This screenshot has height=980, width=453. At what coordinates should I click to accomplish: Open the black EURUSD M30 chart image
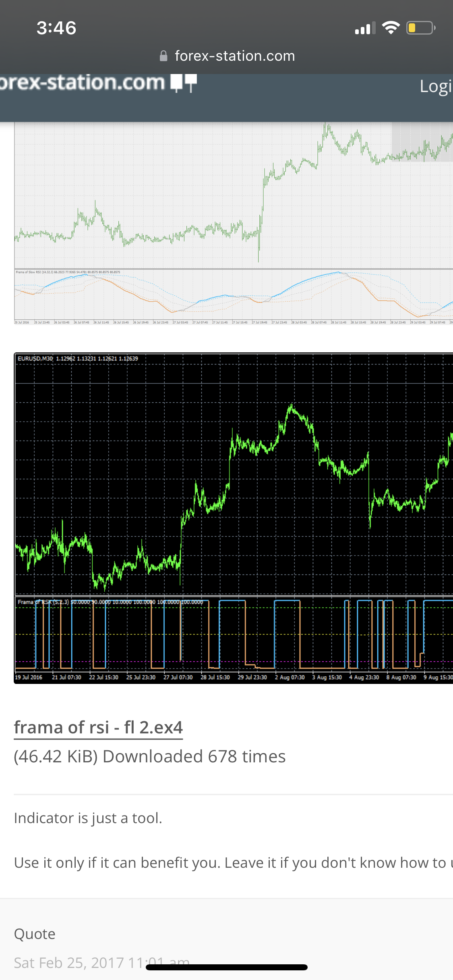(234, 518)
